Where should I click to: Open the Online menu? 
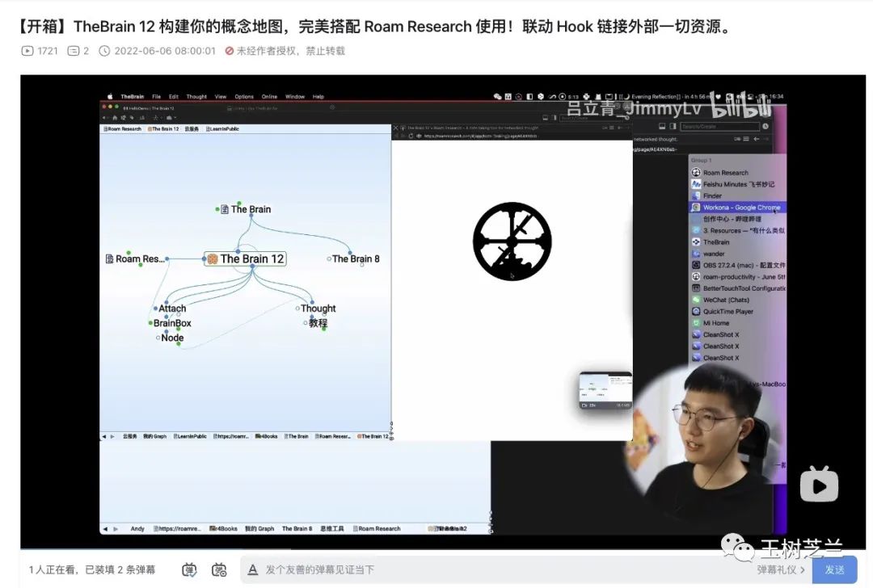coord(269,97)
